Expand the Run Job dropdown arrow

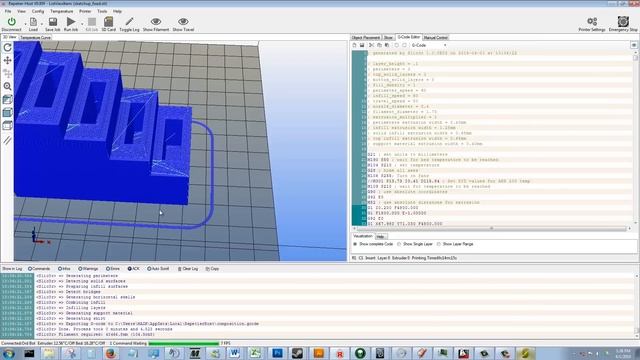(82, 23)
